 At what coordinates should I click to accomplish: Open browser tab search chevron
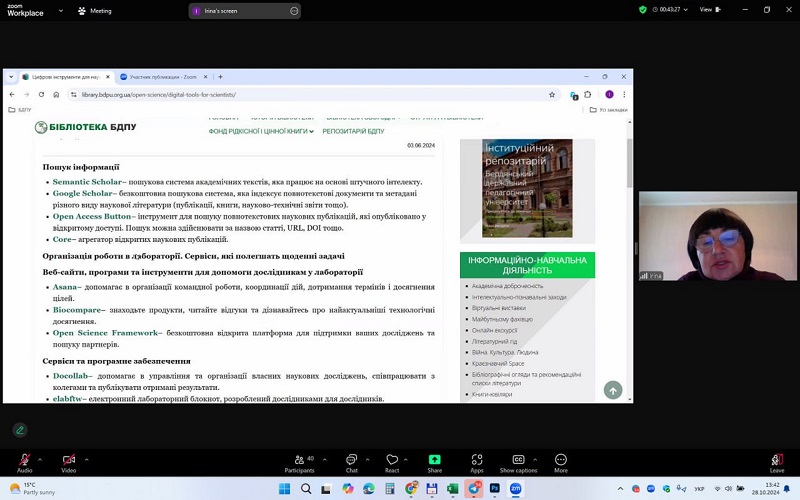(x=11, y=77)
